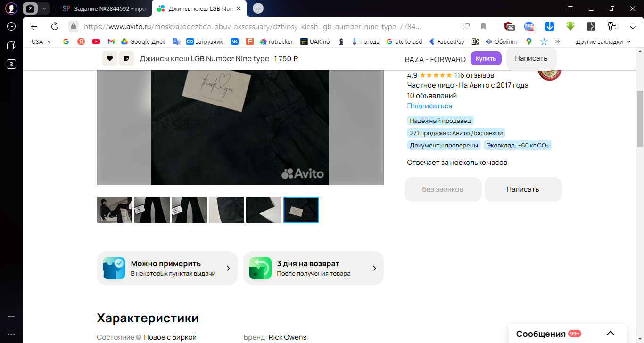Select the third photo thumbnail
Image resolution: width=644 pixels, height=343 pixels.
pos(189,210)
